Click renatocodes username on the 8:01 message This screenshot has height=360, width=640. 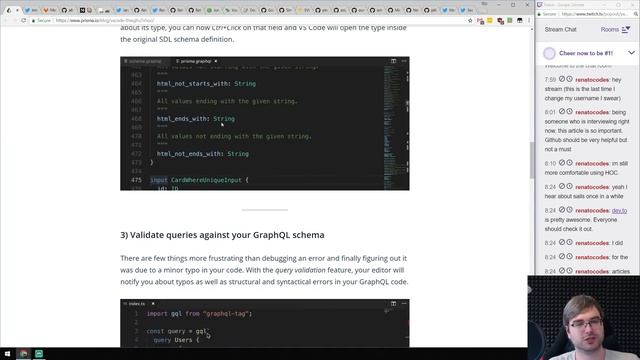592,112
